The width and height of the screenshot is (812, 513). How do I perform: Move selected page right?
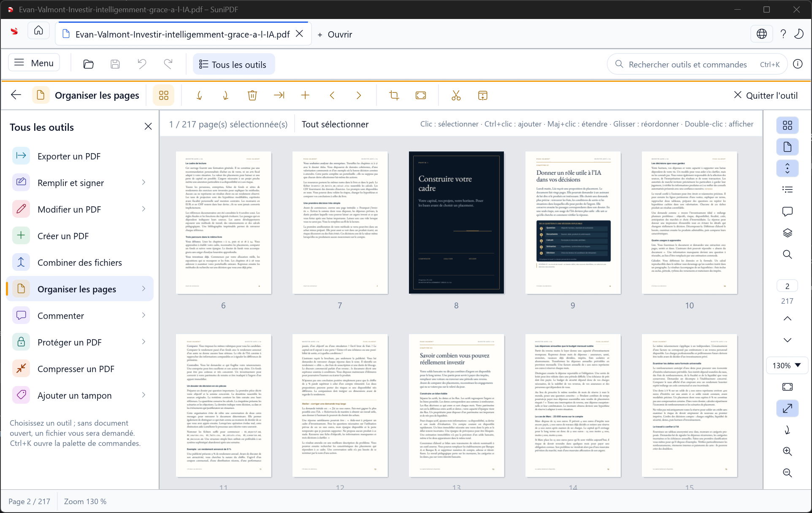click(x=359, y=95)
